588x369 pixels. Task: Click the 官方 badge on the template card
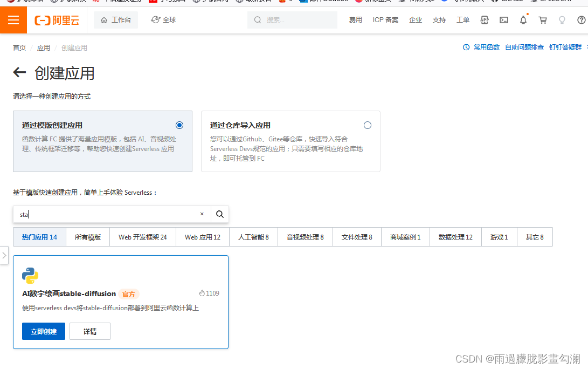point(129,294)
